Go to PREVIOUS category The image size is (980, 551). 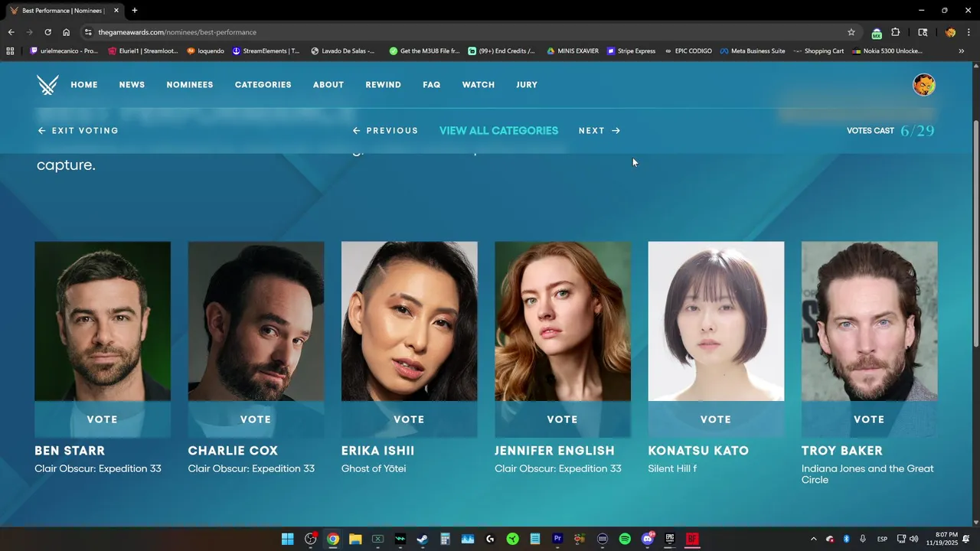pyautogui.click(x=385, y=131)
